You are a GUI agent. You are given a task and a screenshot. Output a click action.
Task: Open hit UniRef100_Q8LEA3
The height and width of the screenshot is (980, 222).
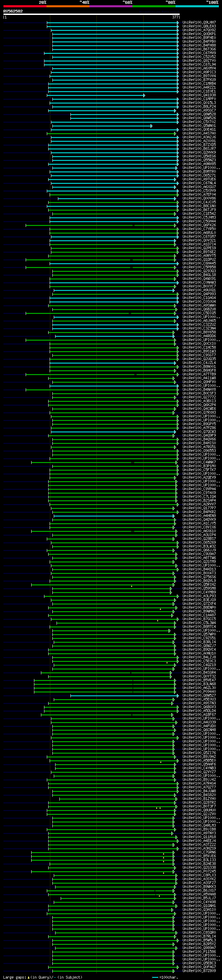tap(199, 26)
